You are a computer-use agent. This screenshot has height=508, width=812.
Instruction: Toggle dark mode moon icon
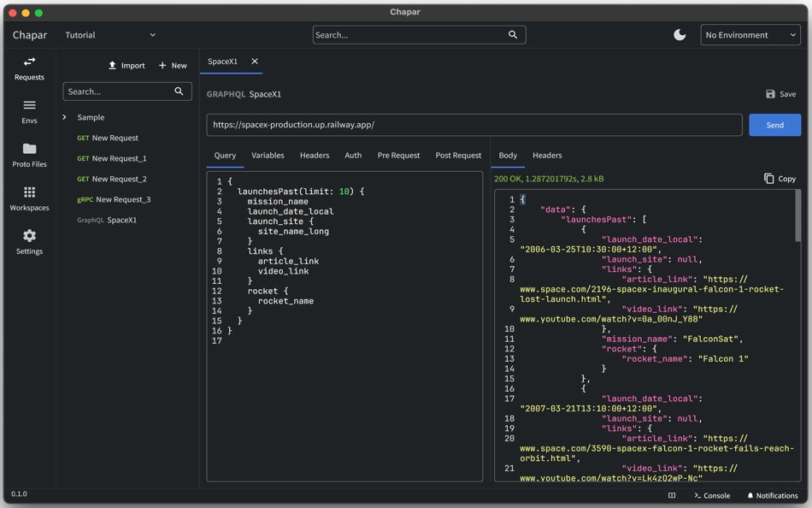(680, 35)
